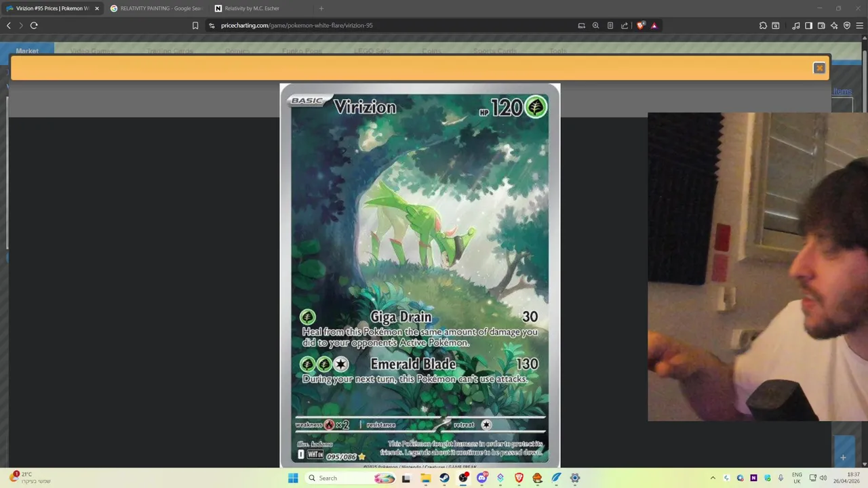Open the volume speaker control
868x488 pixels.
(x=825, y=478)
